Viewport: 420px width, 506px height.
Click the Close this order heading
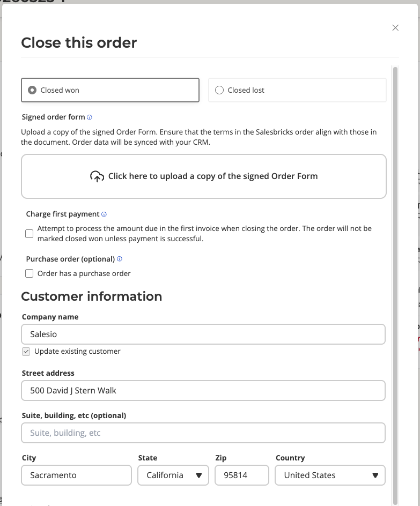click(x=79, y=42)
